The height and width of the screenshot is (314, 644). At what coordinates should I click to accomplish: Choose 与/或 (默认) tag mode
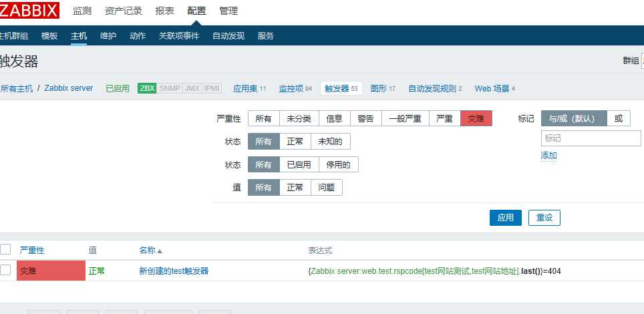[574, 118]
